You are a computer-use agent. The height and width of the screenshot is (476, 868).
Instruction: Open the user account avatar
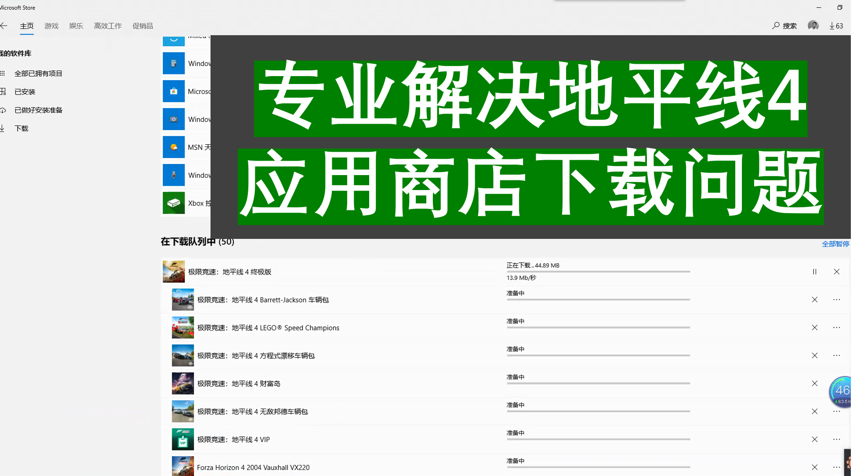(x=813, y=26)
